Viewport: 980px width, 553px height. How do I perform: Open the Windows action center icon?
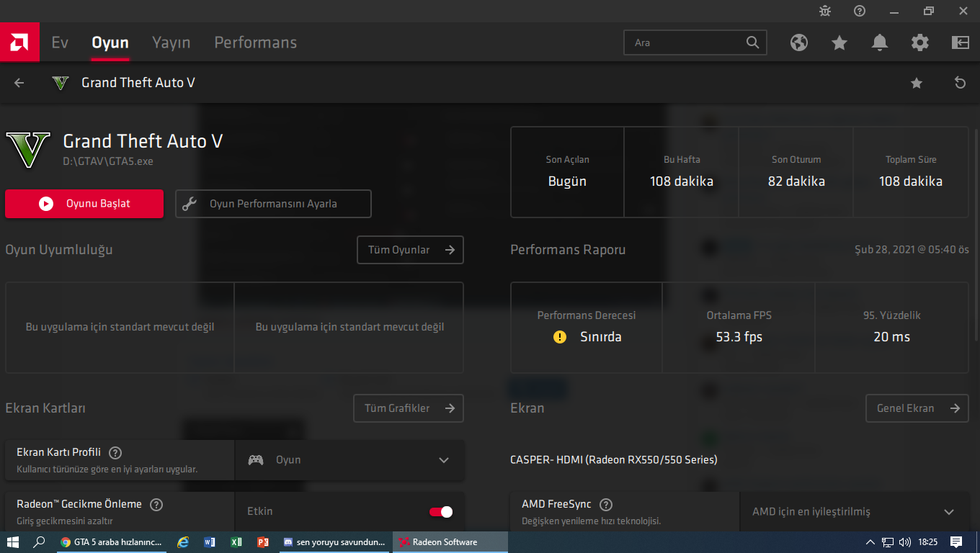pos(956,542)
